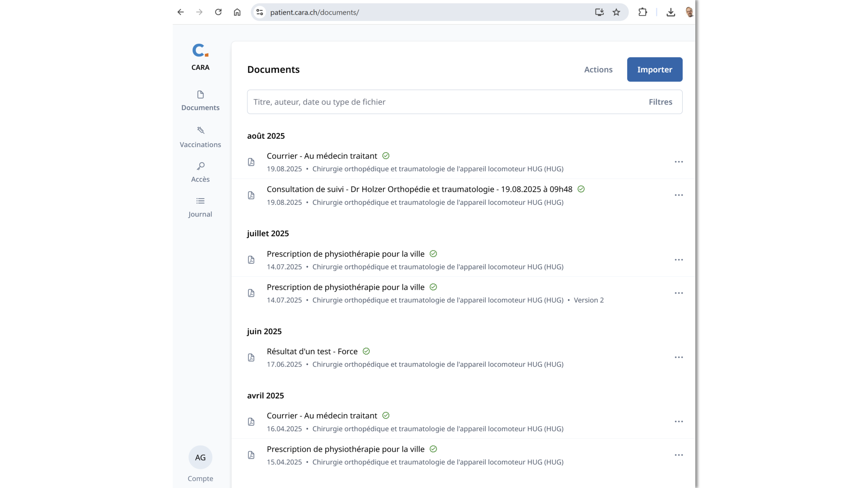This screenshot has height=488, width=868.
Task: Reload the page
Action: point(218,12)
